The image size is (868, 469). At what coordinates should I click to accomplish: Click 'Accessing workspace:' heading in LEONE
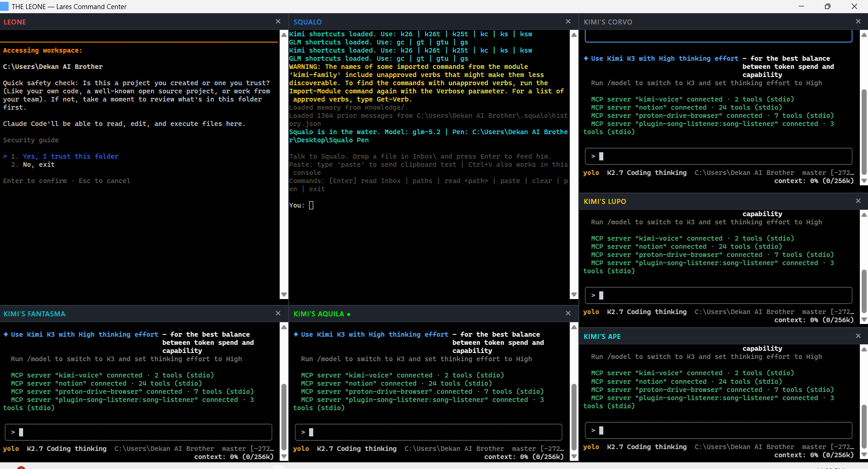coord(43,50)
